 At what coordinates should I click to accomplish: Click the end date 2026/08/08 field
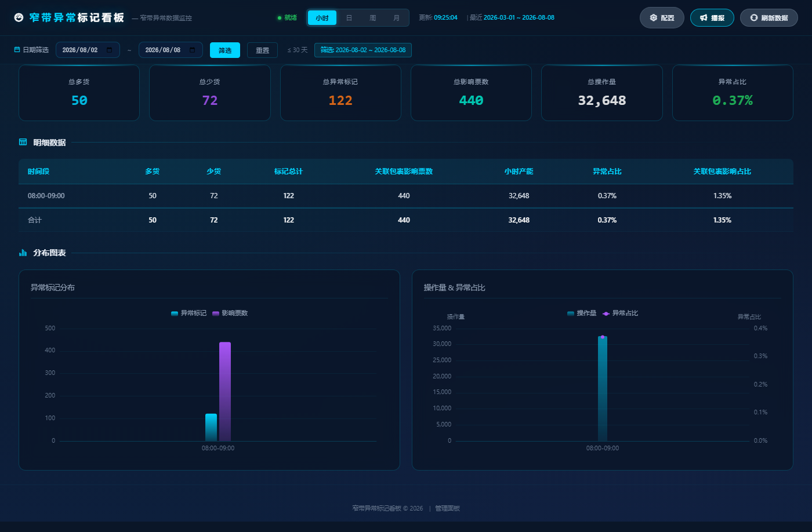pyautogui.click(x=171, y=50)
